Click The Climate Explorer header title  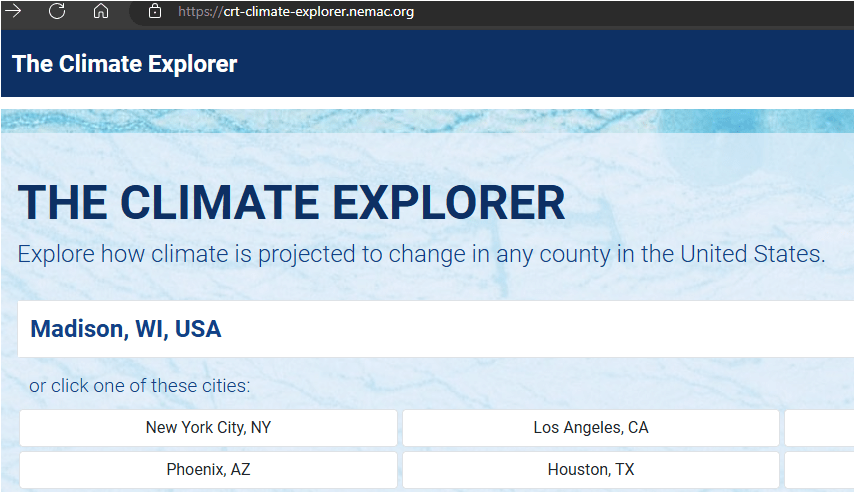tap(125, 64)
